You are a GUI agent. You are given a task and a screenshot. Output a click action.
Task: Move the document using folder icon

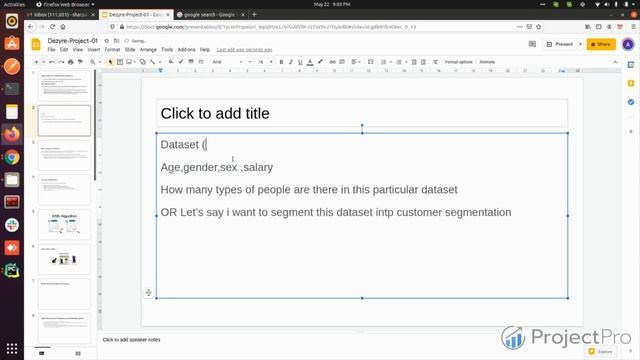(x=116, y=41)
